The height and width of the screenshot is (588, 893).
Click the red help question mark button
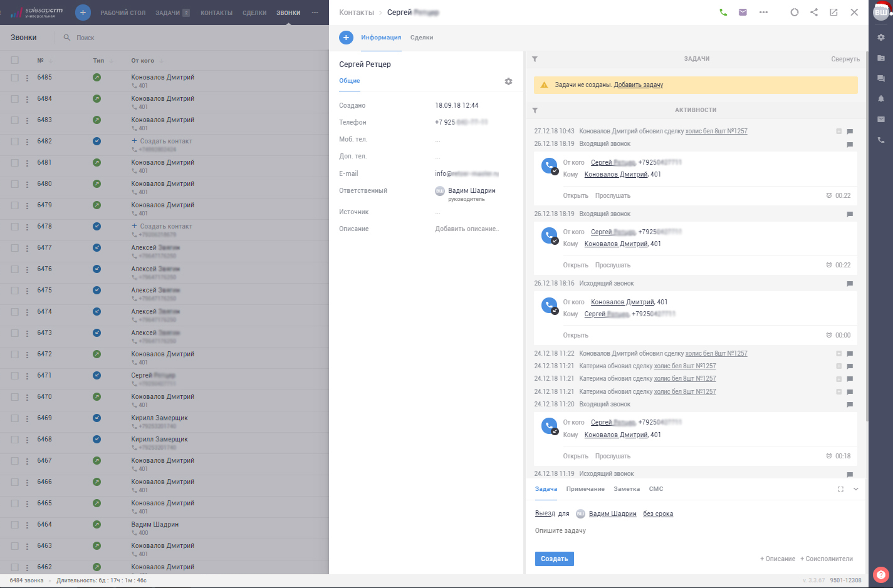(x=880, y=574)
